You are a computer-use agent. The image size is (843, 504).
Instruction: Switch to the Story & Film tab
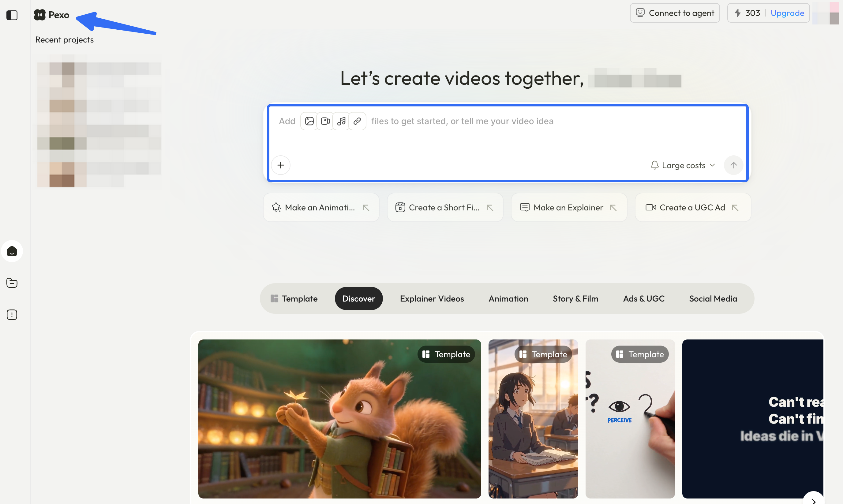click(575, 298)
